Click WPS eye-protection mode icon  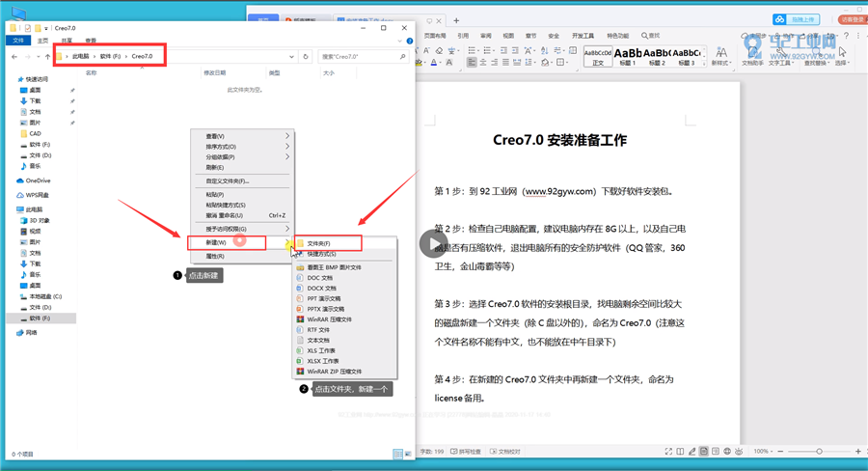tap(739, 452)
